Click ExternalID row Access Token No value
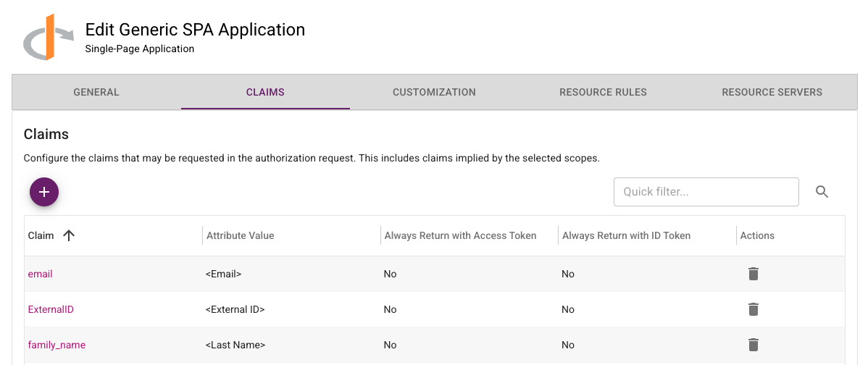 391,310
